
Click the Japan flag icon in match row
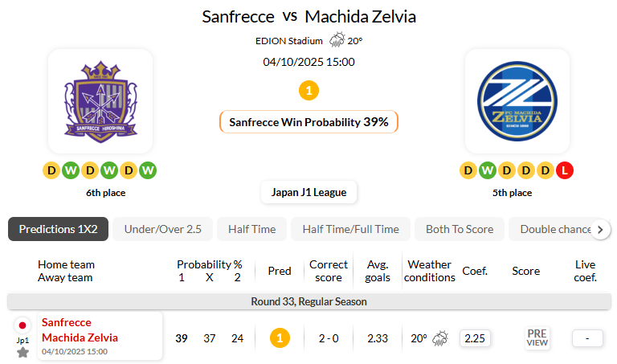[22, 325]
